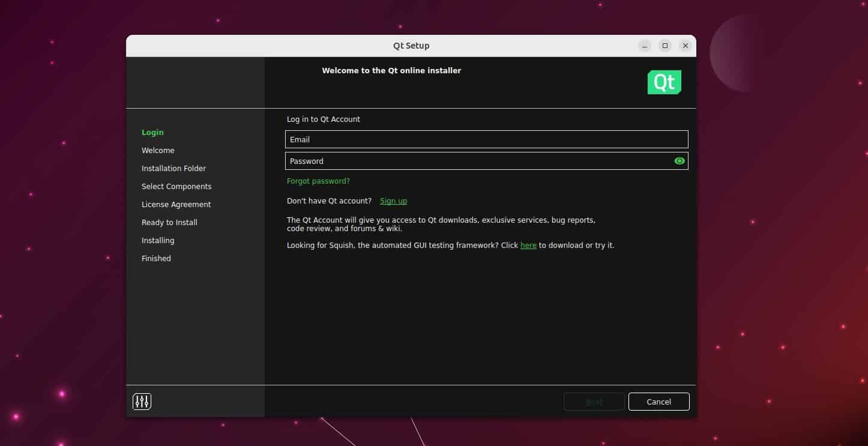
Task: Click the disabled Next button
Action: click(x=593, y=401)
